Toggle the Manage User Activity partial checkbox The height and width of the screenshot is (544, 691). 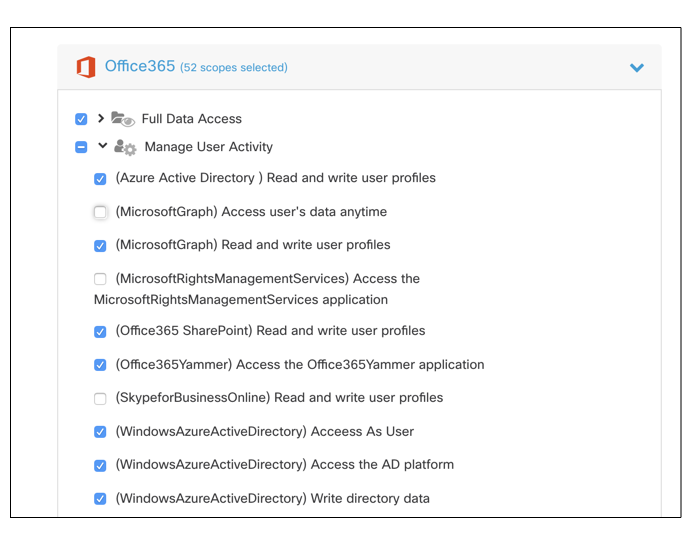81,147
